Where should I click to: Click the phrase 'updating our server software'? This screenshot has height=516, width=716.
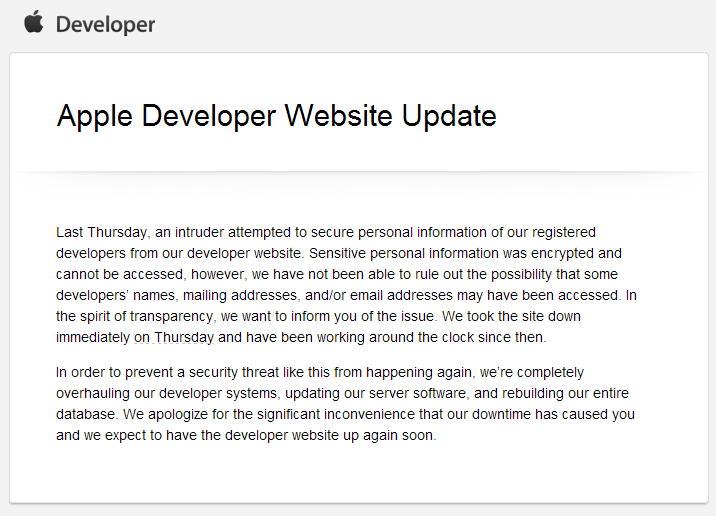click(x=376, y=394)
